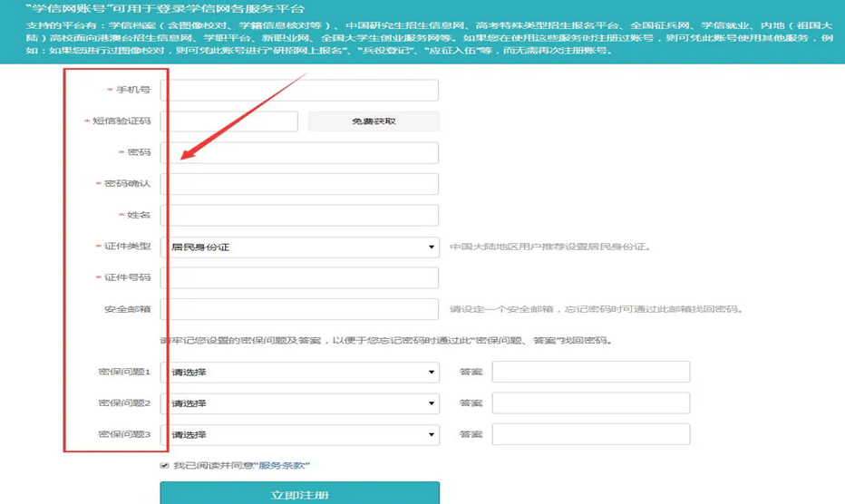Image resolution: width=845 pixels, height=504 pixels.
Task: Open the 证件类型 ID type dropdown
Action: tap(299, 247)
